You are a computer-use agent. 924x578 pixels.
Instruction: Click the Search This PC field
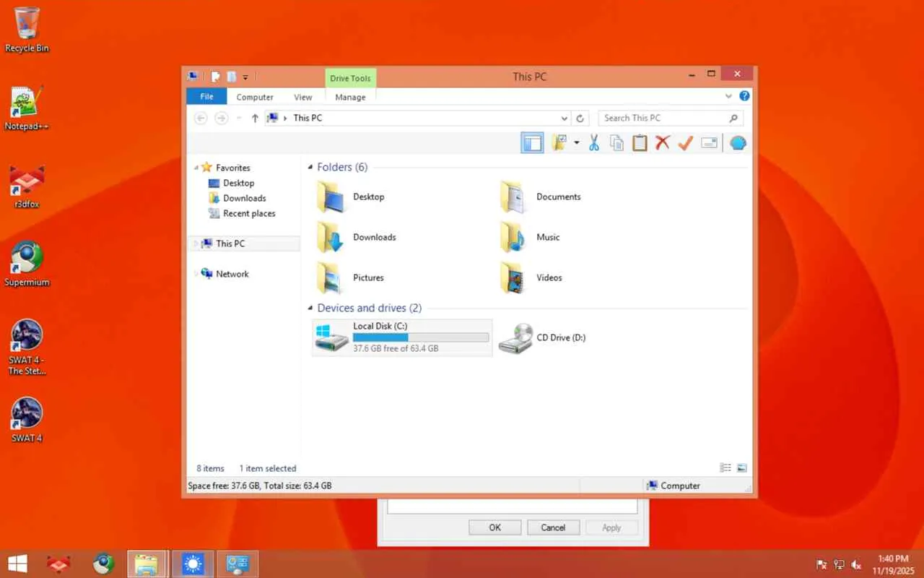[671, 118]
